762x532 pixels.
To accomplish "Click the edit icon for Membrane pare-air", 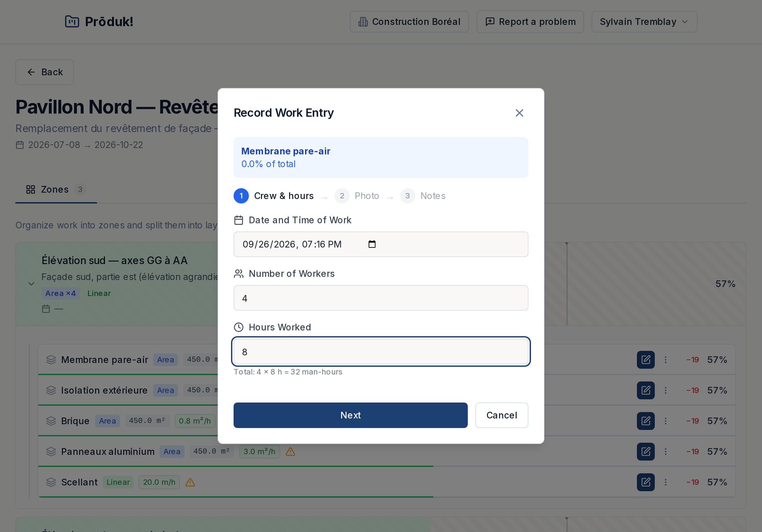I will [x=646, y=360].
